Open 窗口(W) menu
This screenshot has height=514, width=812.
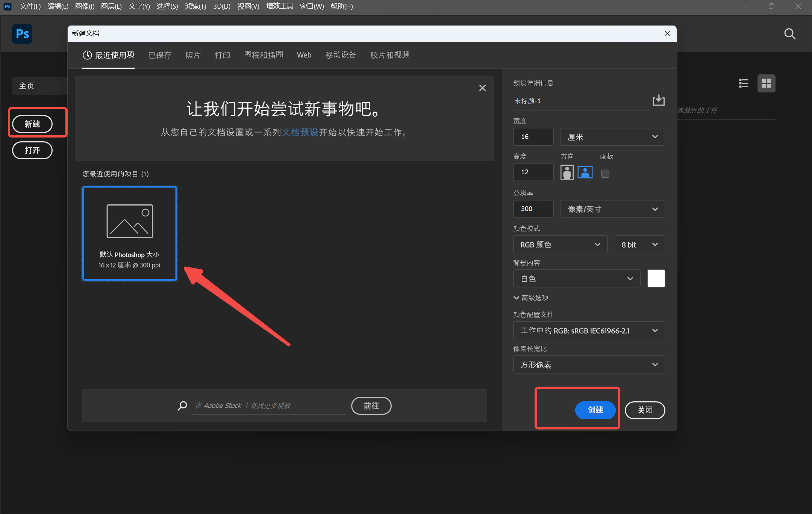point(312,6)
